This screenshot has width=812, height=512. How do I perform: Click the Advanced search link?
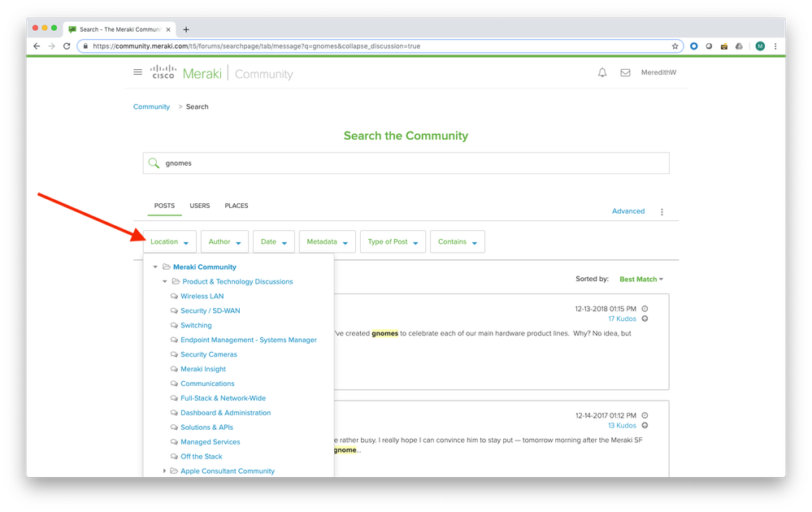628,211
